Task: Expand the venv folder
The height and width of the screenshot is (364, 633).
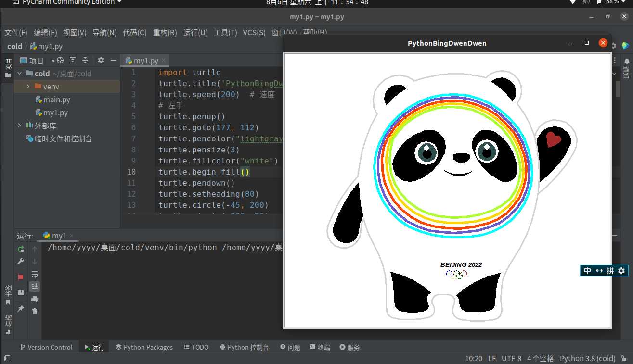Action: (28, 87)
